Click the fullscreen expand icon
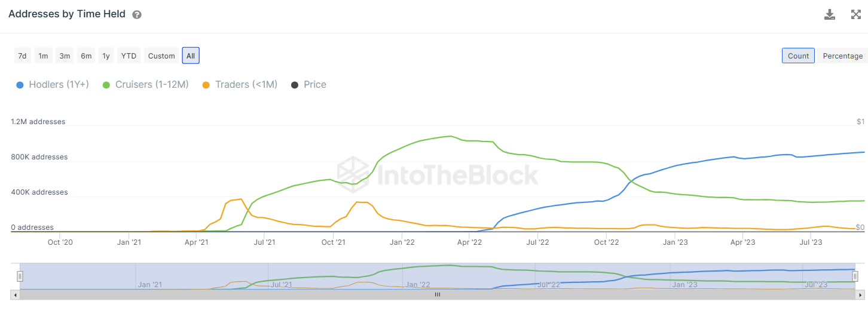This screenshot has width=868, height=314. [855, 14]
